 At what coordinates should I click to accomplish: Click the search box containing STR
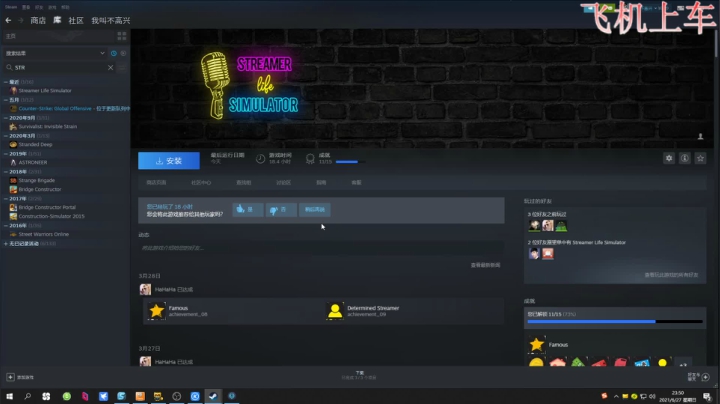pos(59,67)
